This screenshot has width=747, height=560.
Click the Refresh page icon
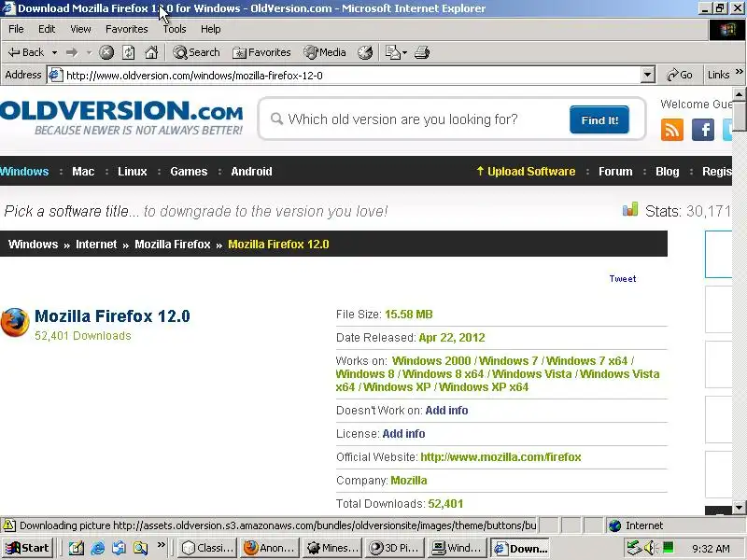coord(129,52)
